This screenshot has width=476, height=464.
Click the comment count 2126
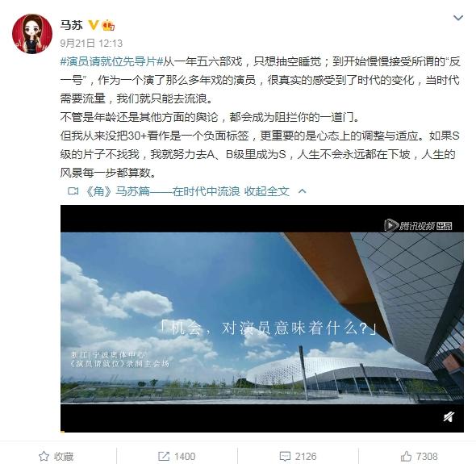[306, 457]
